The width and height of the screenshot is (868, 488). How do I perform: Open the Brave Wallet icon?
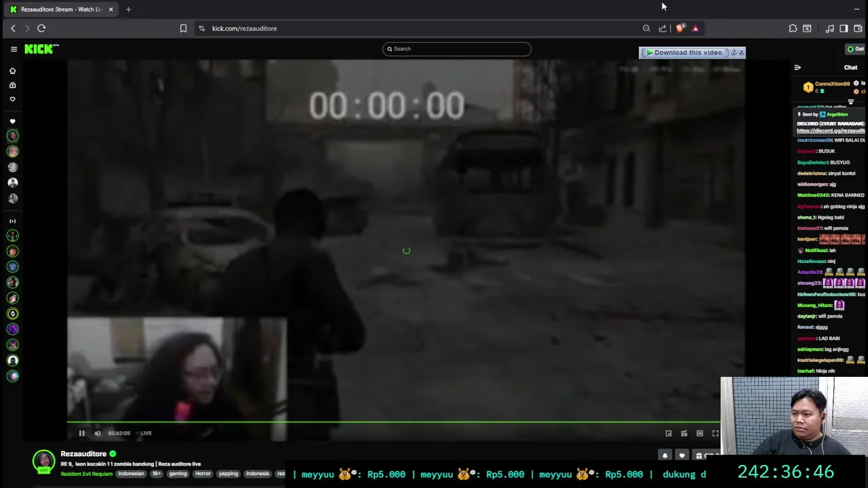pos(859,28)
